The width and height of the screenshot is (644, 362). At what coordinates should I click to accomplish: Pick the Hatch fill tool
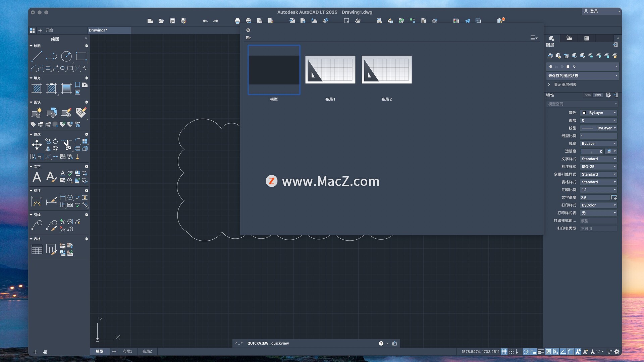37,89
